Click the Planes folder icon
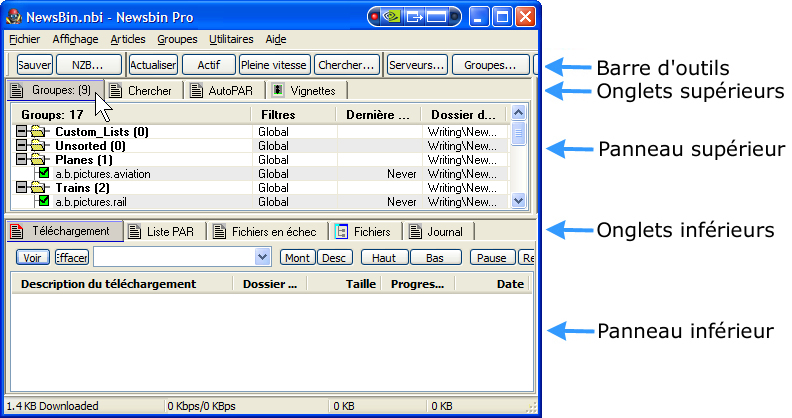 coord(37,160)
